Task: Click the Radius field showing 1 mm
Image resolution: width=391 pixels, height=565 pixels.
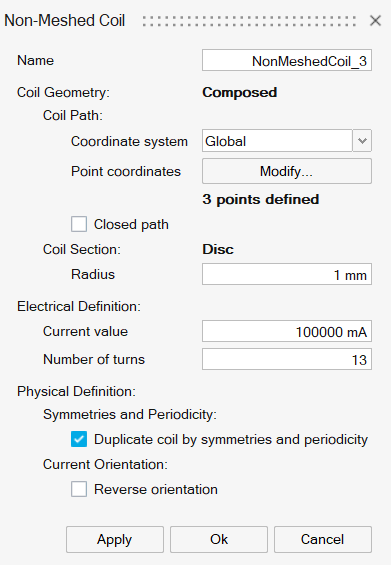Action: point(287,274)
